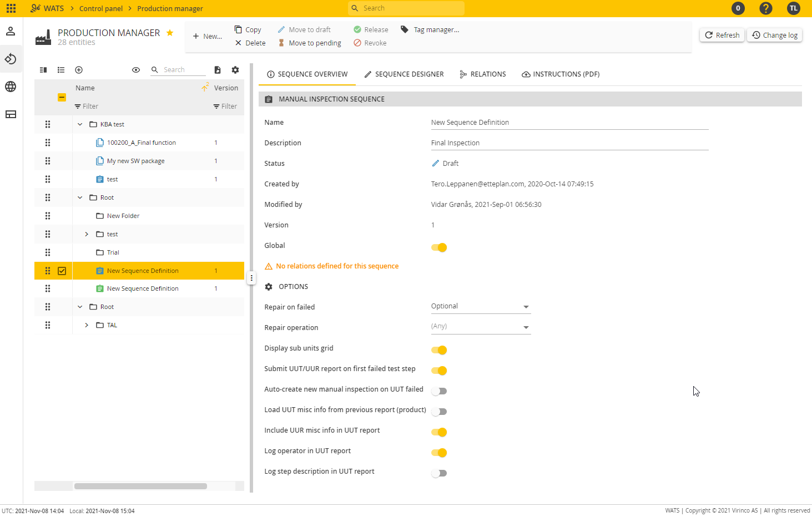This screenshot has width=812, height=517.
Task: Toggle Log operator in UUT report switch
Action: [439, 453]
